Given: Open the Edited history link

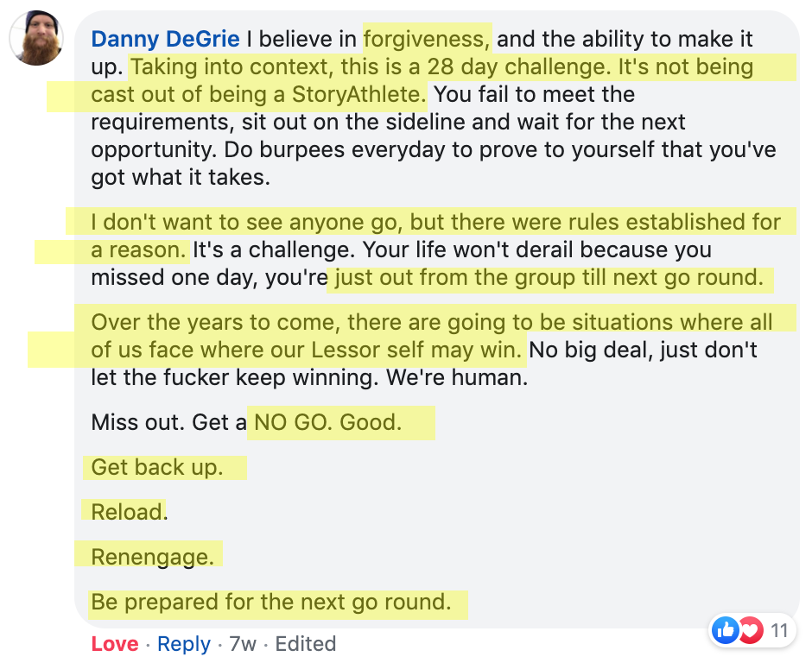Looking at the screenshot, I should (306, 644).
